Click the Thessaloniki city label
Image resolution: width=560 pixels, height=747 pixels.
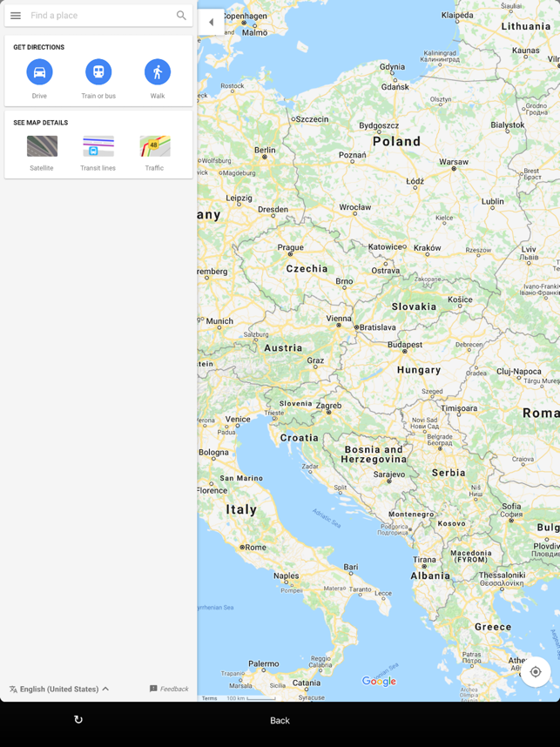coord(502,575)
